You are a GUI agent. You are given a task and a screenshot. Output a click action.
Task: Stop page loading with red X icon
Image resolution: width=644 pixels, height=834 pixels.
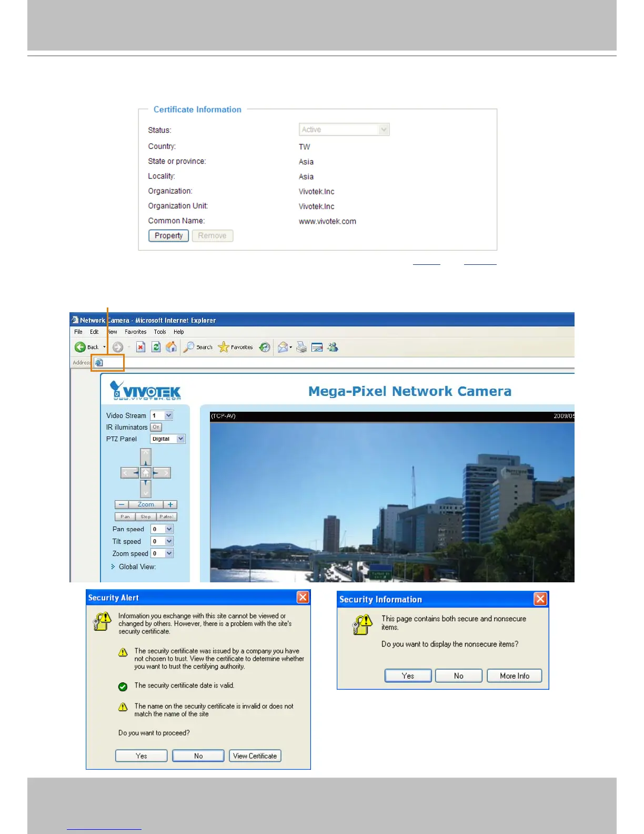click(x=140, y=347)
